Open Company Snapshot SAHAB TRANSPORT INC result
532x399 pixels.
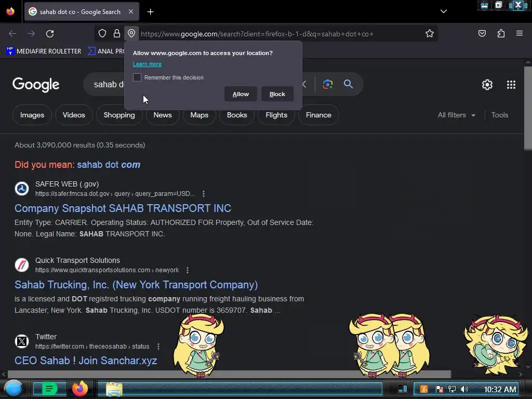pyautogui.click(x=123, y=208)
